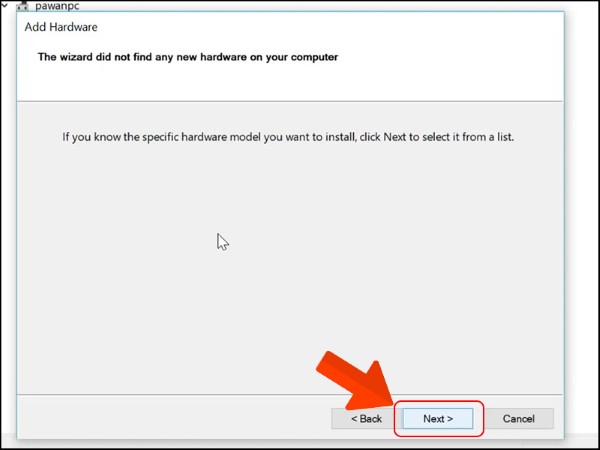Click the pawanpc computer icon

coord(23,5)
